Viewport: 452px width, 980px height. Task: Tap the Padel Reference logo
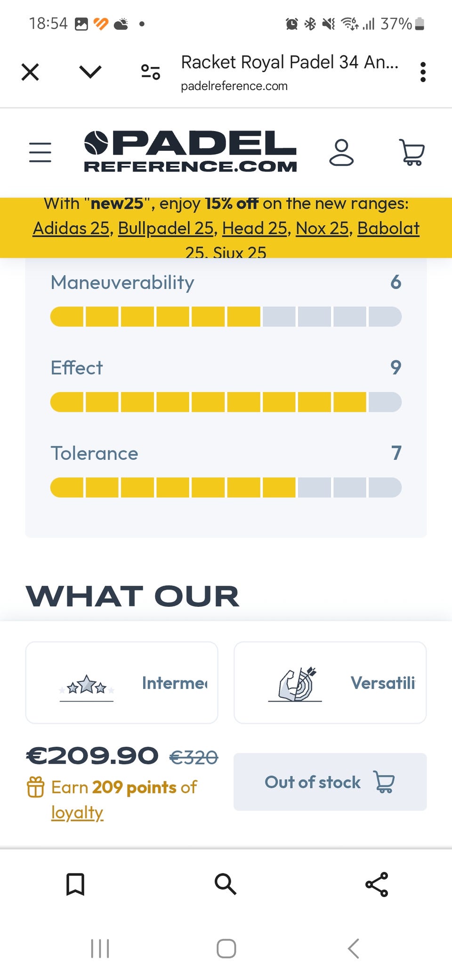[190, 151]
